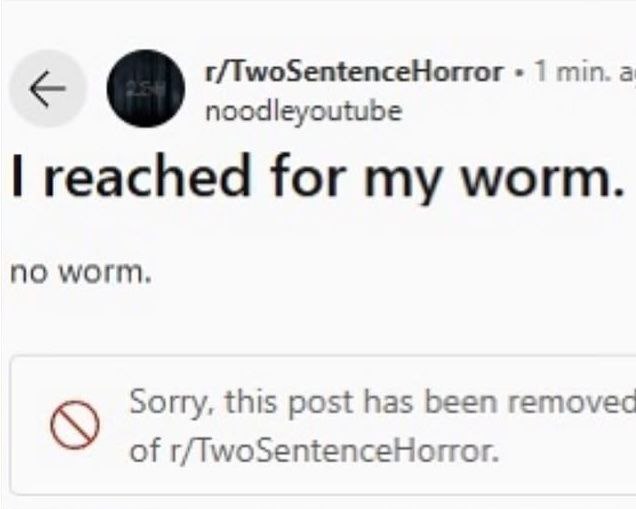636x509 pixels.
Task: Click 'Sorry, this post has been removed' notice
Action: click(382, 402)
